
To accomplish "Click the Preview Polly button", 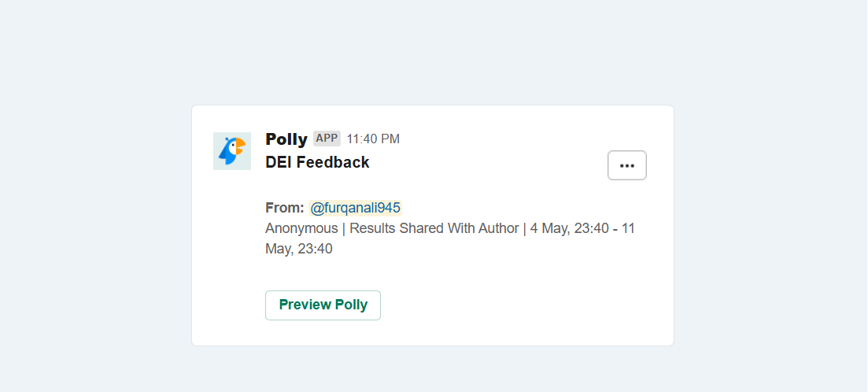I will tap(323, 305).
